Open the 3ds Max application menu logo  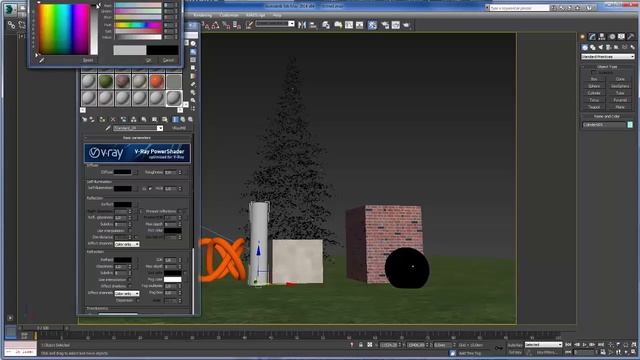[x=9, y=9]
